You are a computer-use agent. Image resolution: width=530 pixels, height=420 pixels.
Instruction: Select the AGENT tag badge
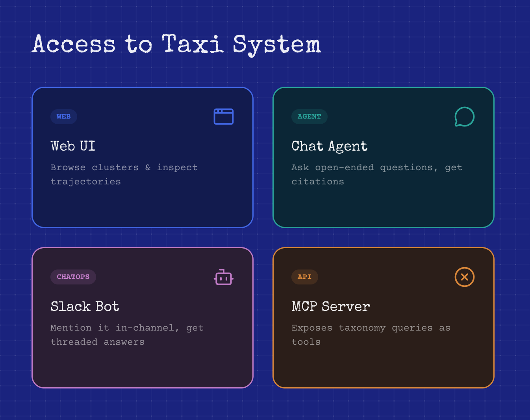coord(309,117)
